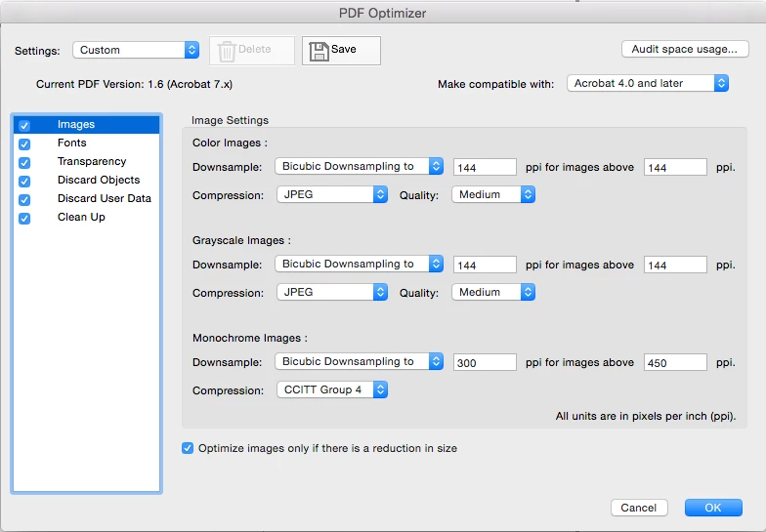Image resolution: width=766 pixels, height=532 pixels.
Task: Disable the Discard User Data checkbox
Action: [24, 199]
